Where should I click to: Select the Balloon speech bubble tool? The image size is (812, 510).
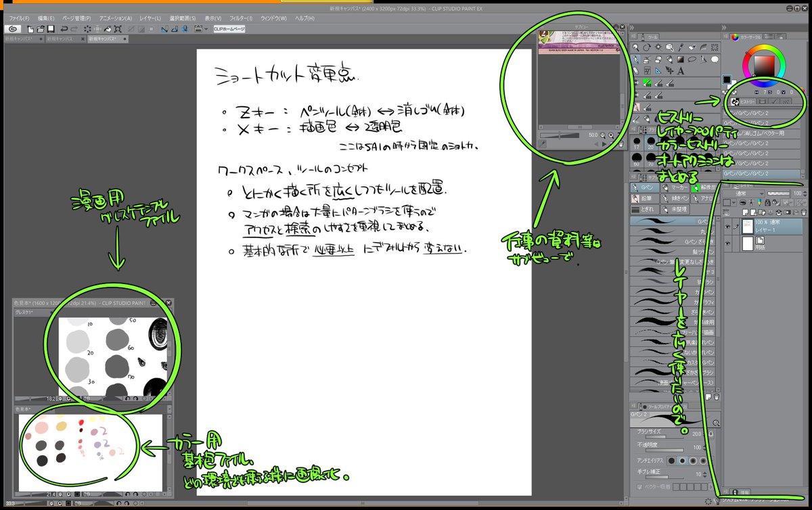click(x=715, y=60)
